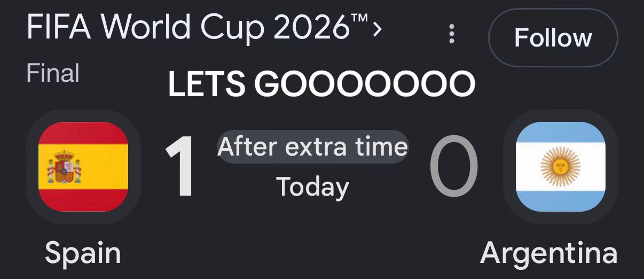The width and height of the screenshot is (644, 279).
Task: Click the coat of arms on Spain's flag
Action: coord(65,167)
